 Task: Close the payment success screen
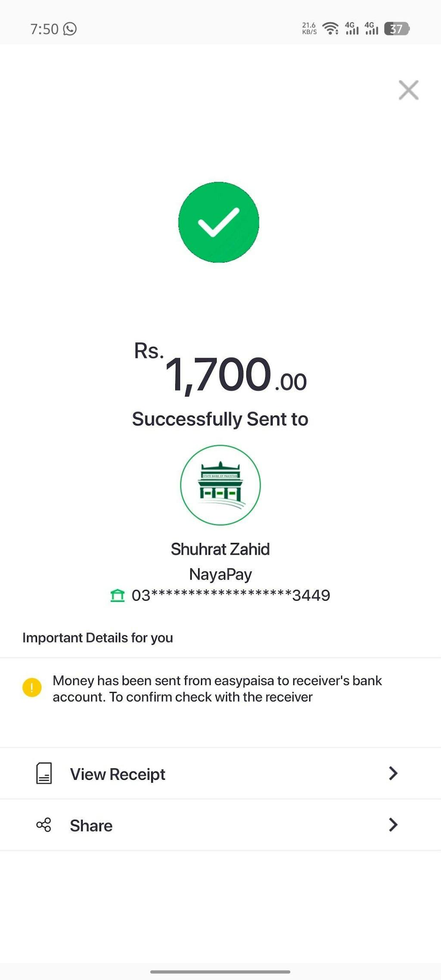click(x=408, y=90)
